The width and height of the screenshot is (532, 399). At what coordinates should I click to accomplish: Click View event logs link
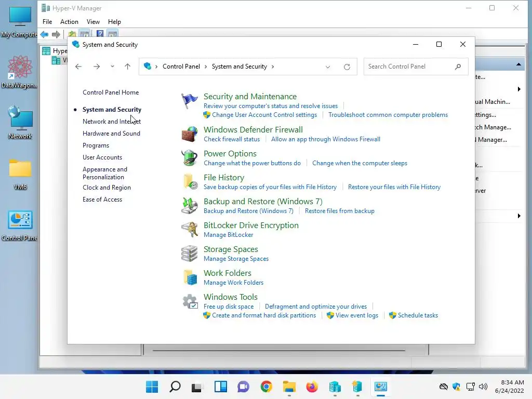[x=357, y=315]
